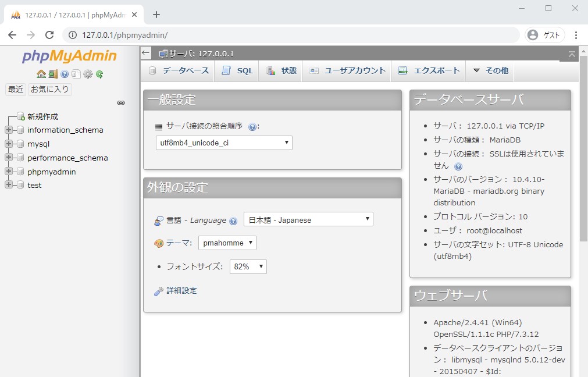Viewport: 588px width, 377px height.
Task: Expand performance_schema database node
Action: pos(9,157)
